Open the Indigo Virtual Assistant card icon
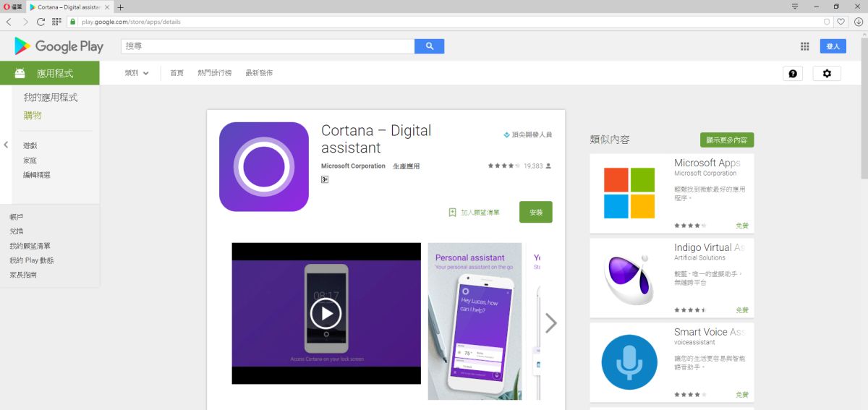The image size is (868, 410). pos(629,278)
